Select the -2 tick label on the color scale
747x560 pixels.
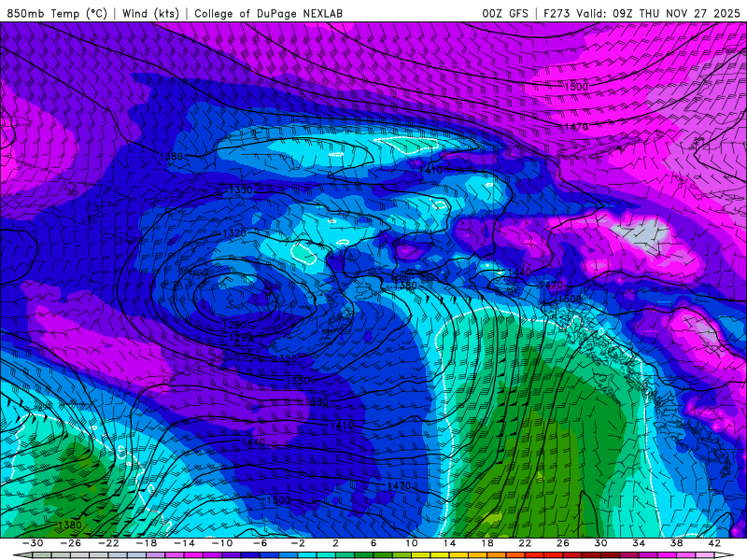pos(298,543)
